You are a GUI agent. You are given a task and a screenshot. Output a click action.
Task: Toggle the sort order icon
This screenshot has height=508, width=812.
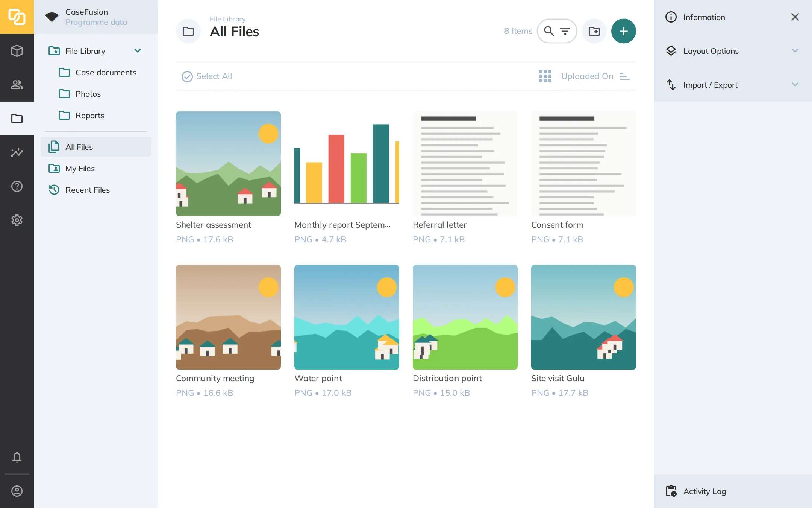coord(624,76)
